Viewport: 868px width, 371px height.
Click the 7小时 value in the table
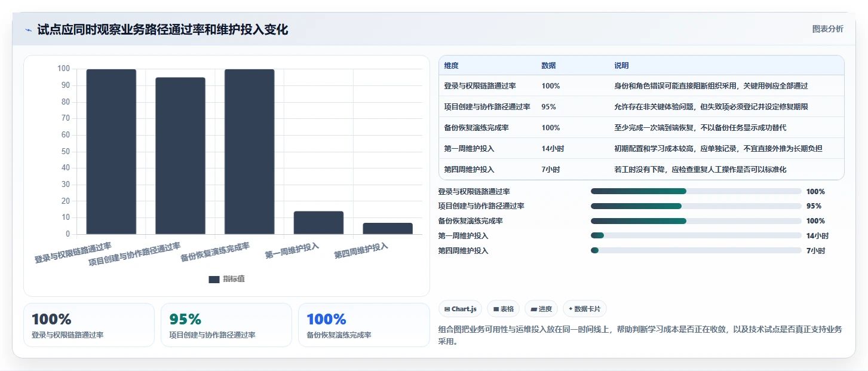click(550, 170)
